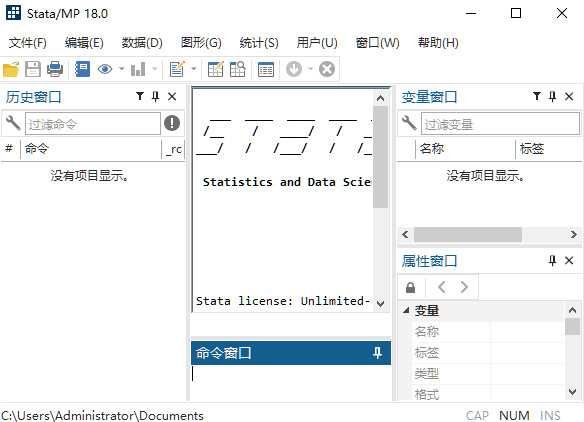Image resolution: width=584 pixels, height=422 pixels.
Task: Click the Open file folder icon
Action: [11, 69]
